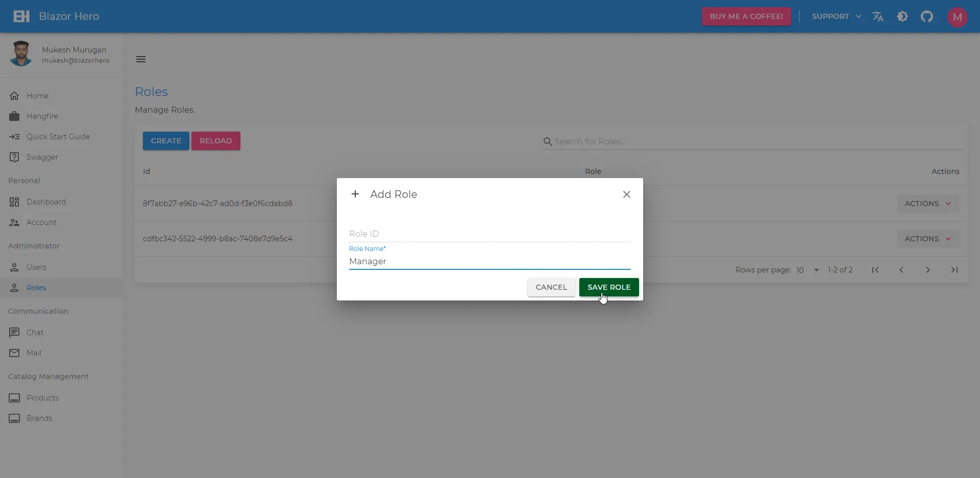This screenshot has height=478, width=980.
Task: Switch to the Users admin page
Action: [x=36, y=267]
